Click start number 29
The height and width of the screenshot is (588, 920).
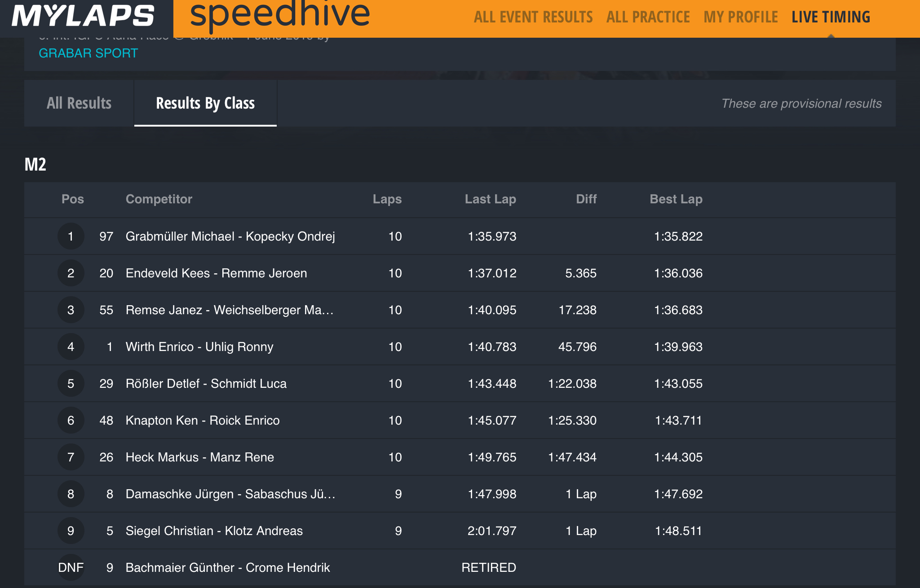point(106,383)
